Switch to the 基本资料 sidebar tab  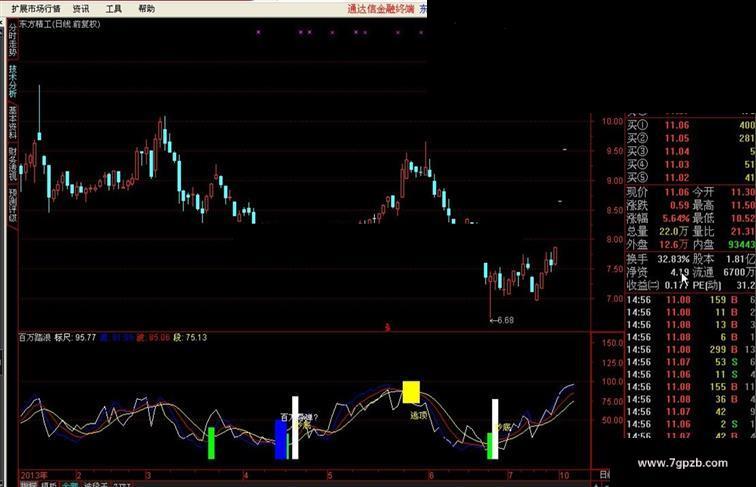pos(13,122)
